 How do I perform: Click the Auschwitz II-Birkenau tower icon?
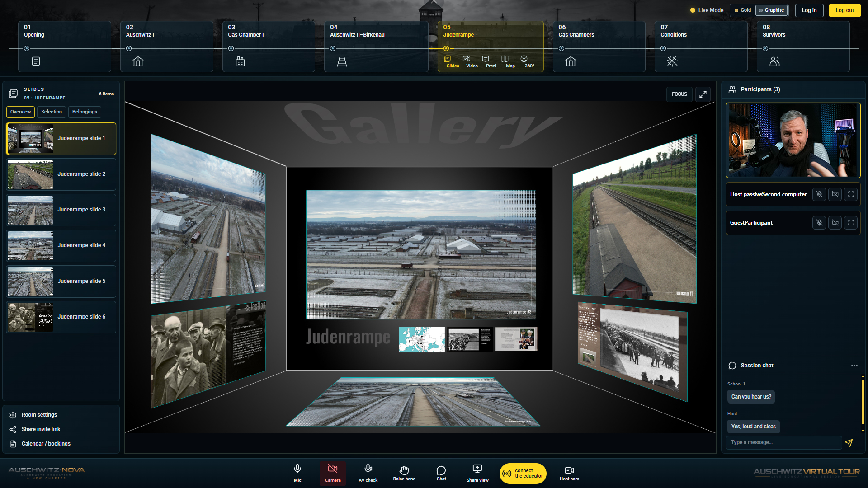click(x=342, y=61)
